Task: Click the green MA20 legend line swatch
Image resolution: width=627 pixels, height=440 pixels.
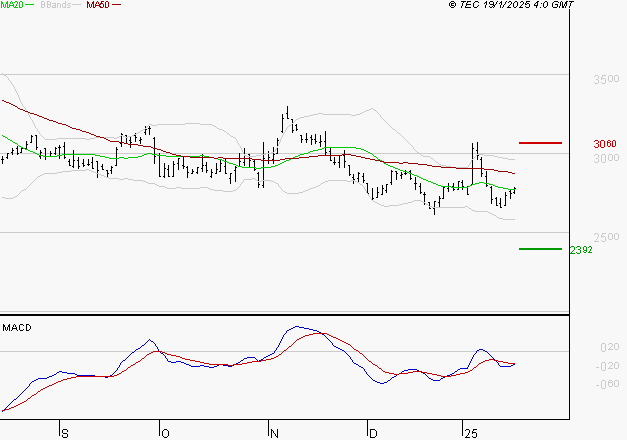Action: pos(31,6)
